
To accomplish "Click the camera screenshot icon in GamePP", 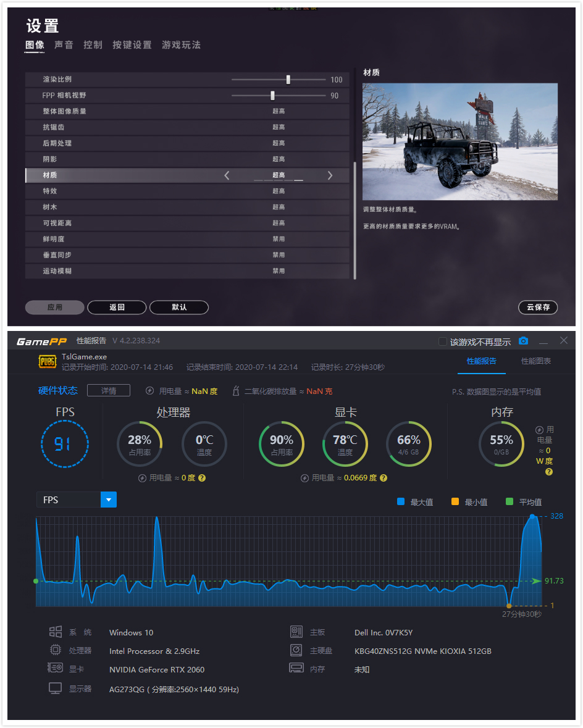I will (x=523, y=341).
